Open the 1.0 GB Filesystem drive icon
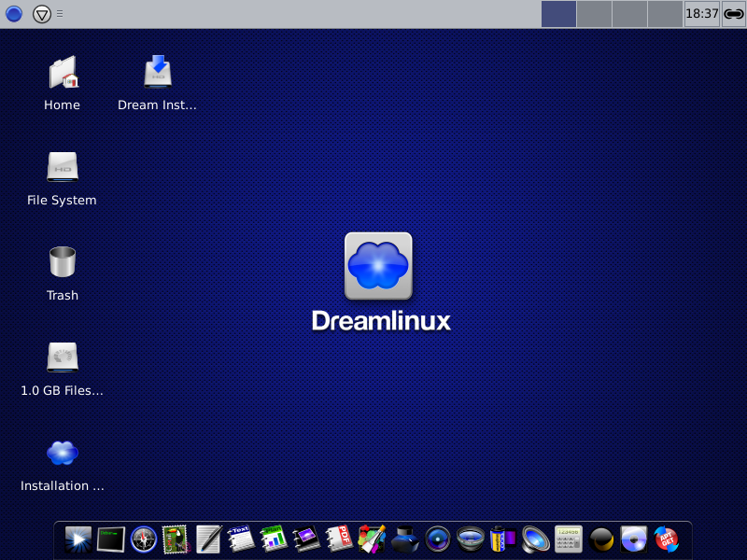The image size is (747, 560). (63, 357)
